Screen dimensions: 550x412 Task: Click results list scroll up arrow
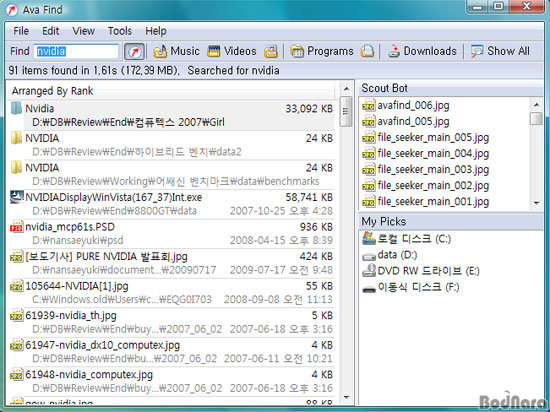pyautogui.click(x=346, y=89)
